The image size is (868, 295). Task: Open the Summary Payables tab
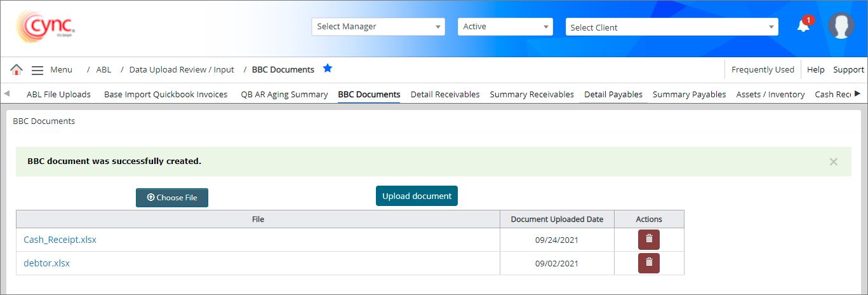click(689, 95)
